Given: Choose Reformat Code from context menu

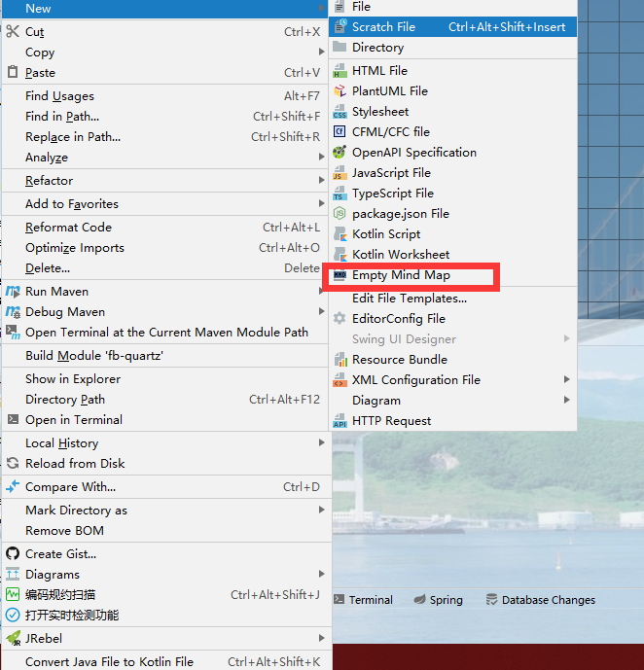Looking at the screenshot, I should coord(68,228).
